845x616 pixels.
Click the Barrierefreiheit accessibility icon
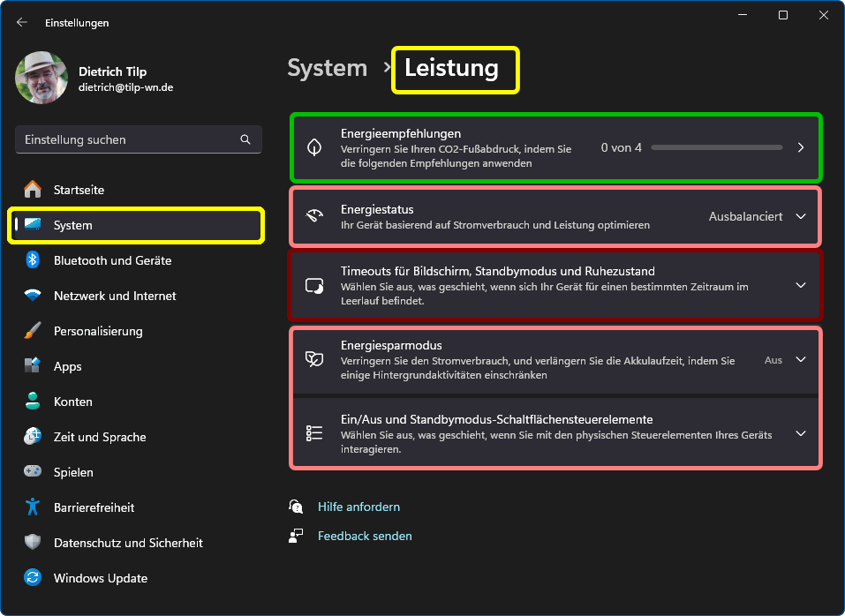click(x=33, y=507)
